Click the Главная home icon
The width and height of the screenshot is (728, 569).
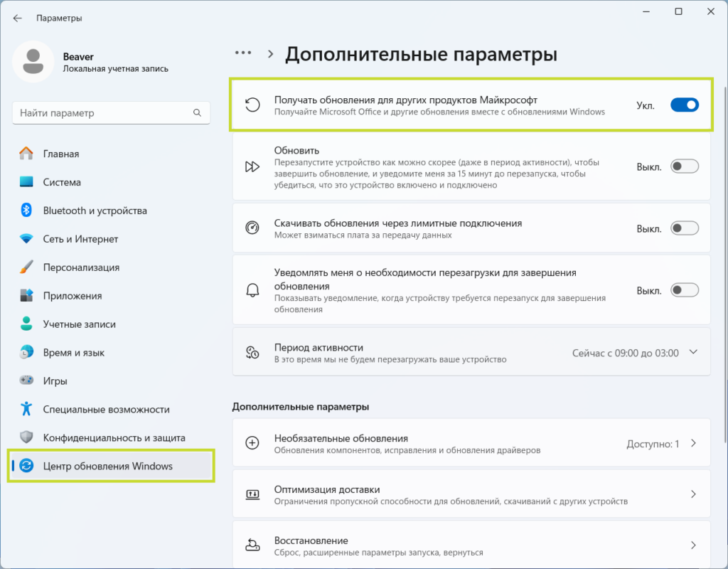[x=26, y=154]
